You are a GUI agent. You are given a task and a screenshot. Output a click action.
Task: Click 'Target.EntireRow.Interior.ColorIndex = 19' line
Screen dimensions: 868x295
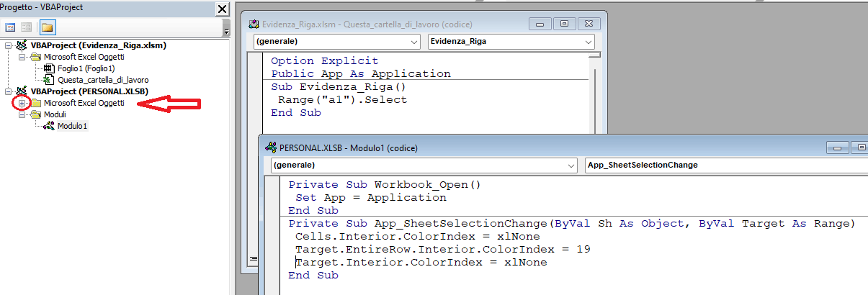pos(443,250)
